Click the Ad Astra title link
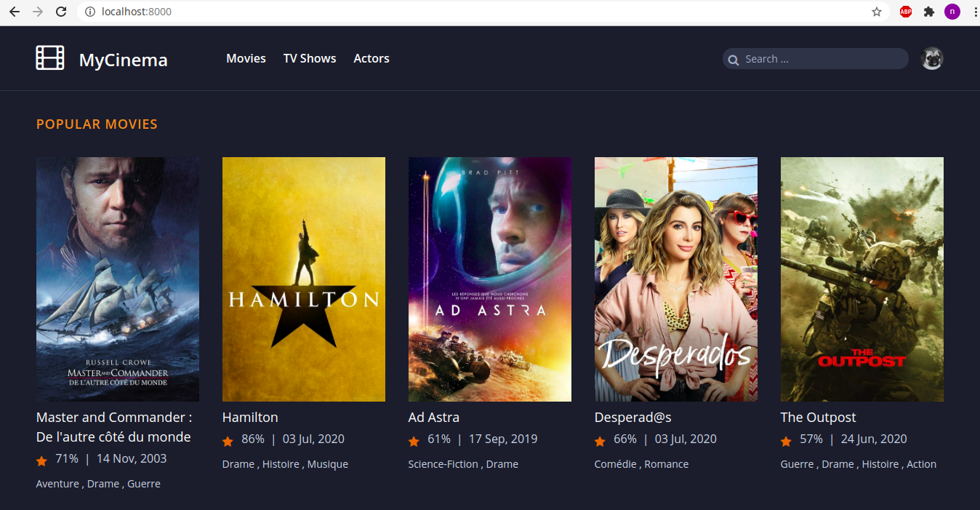This screenshot has width=980, height=510. [434, 418]
